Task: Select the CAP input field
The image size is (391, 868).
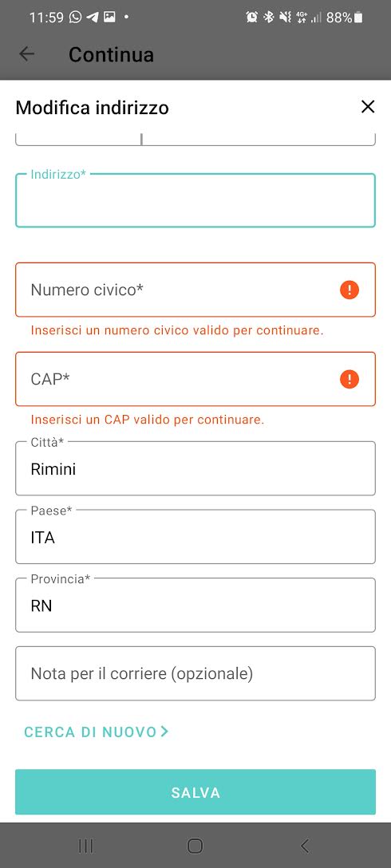Action: [x=195, y=379]
